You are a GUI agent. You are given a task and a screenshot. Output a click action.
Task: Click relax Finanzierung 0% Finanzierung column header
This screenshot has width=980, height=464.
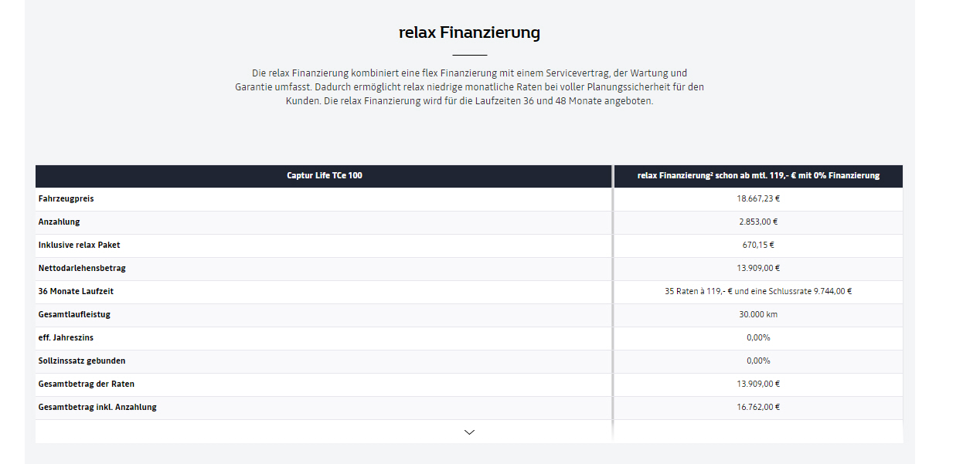[758, 176]
